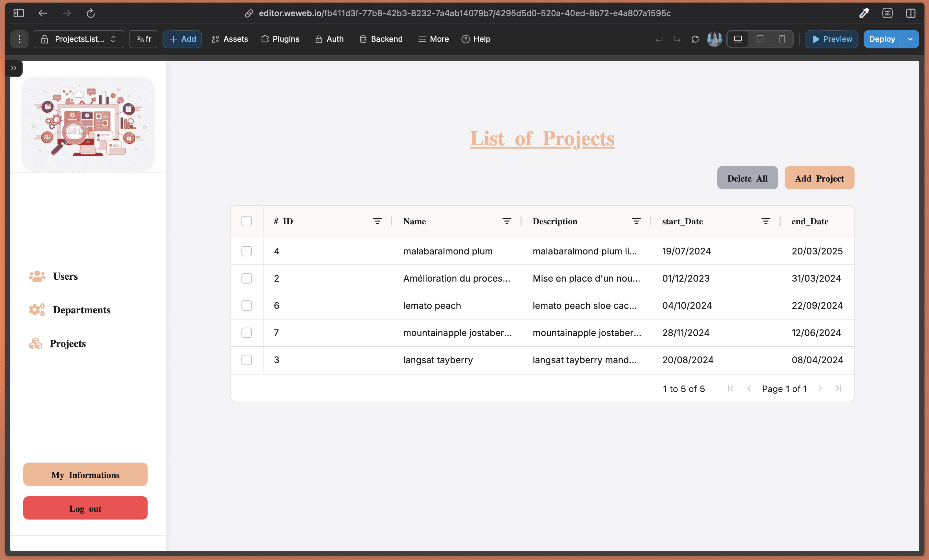Image resolution: width=929 pixels, height=560 pixels.
Task: Open the Plugins menu
Action: 280,39
